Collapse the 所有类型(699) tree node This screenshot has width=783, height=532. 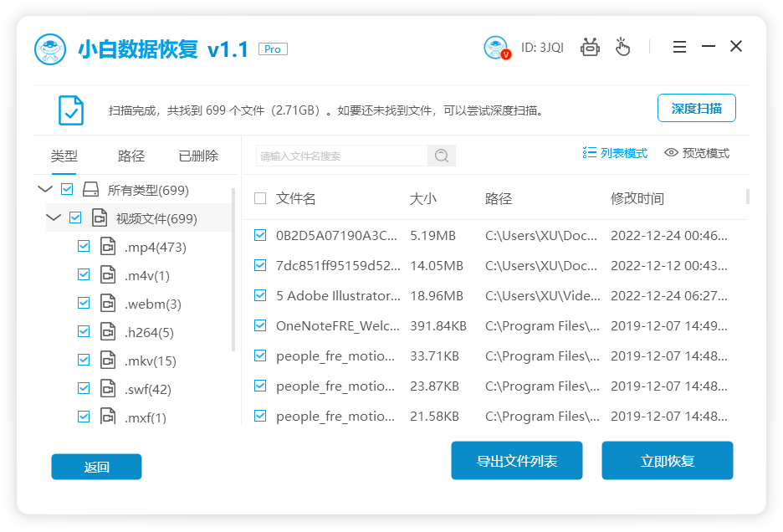(x=44, y=189)
